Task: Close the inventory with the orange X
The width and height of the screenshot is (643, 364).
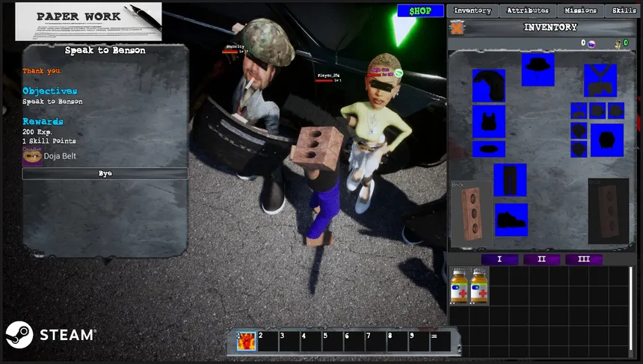Action: [x=458, y=28]
